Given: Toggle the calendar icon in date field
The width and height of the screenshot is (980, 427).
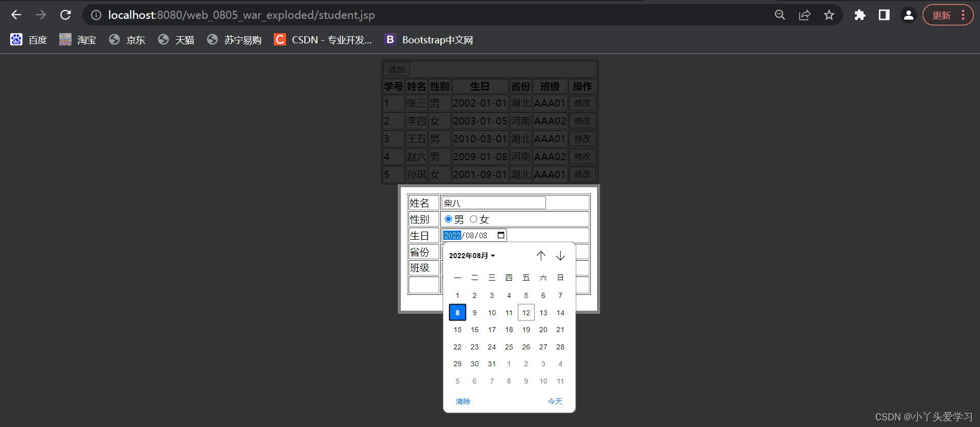Looking at the screenshot, I should pos(501,235).
